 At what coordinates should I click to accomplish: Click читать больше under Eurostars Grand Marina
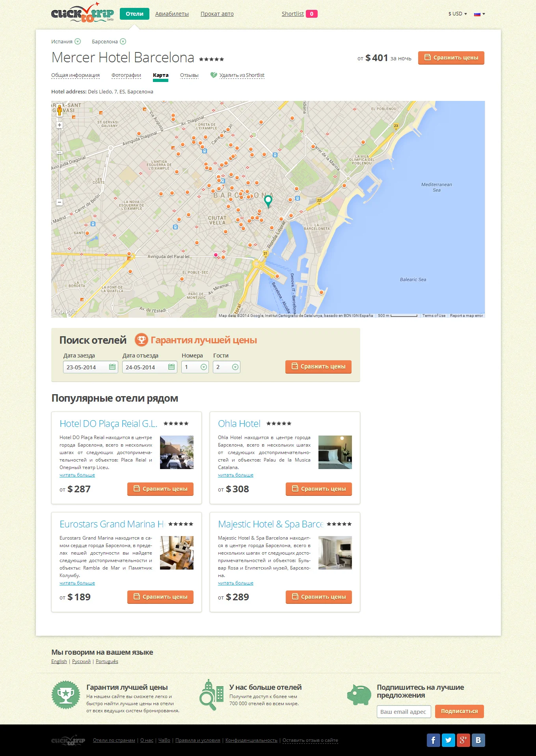click(x=77, y=583)
